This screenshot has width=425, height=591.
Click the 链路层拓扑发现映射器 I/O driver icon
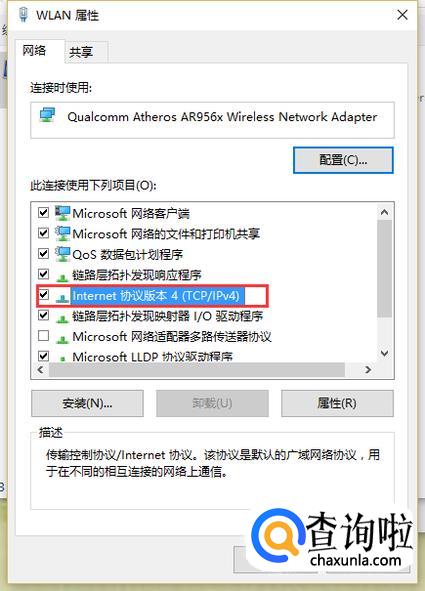point(62,318)
